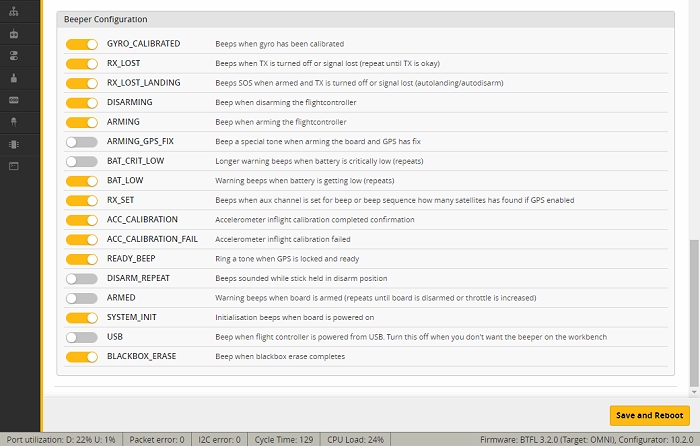Open the LED Strip icon tab
Screen dimensions: 700x446
tap(14, 122)
